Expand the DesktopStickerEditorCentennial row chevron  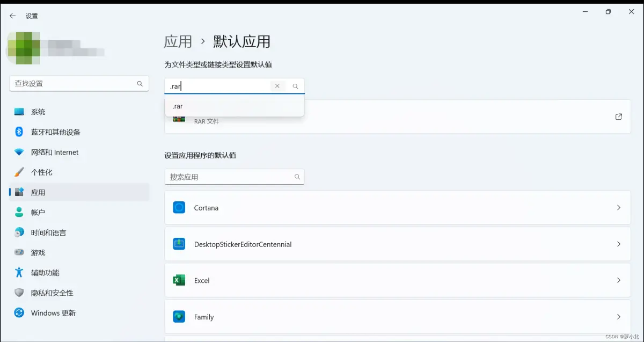(619, 244)
